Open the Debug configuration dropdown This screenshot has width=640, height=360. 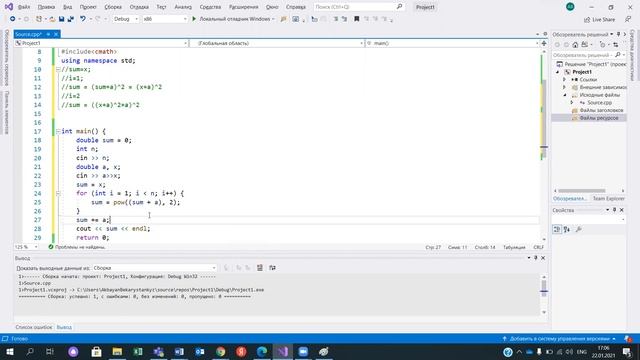[125, 19]
